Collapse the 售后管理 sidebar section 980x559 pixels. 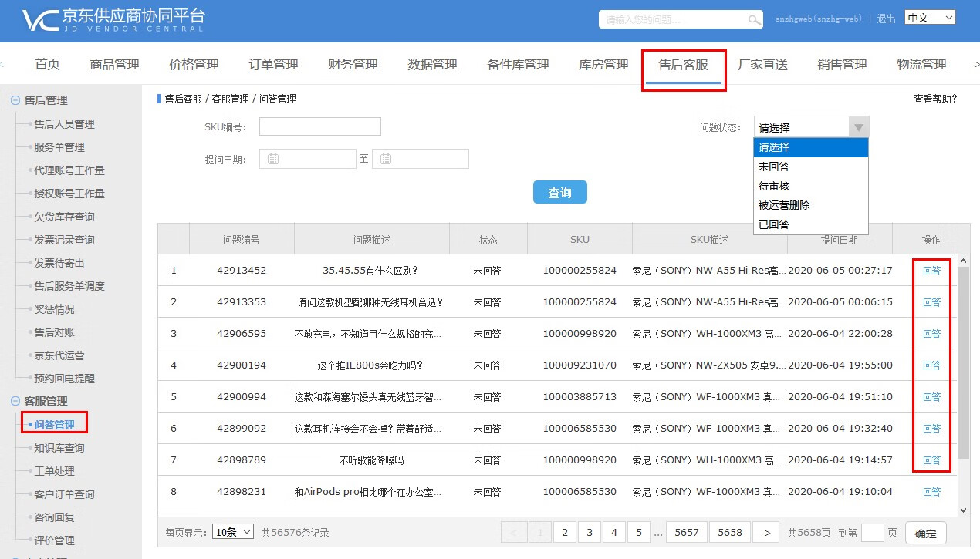tap(15, 100)
